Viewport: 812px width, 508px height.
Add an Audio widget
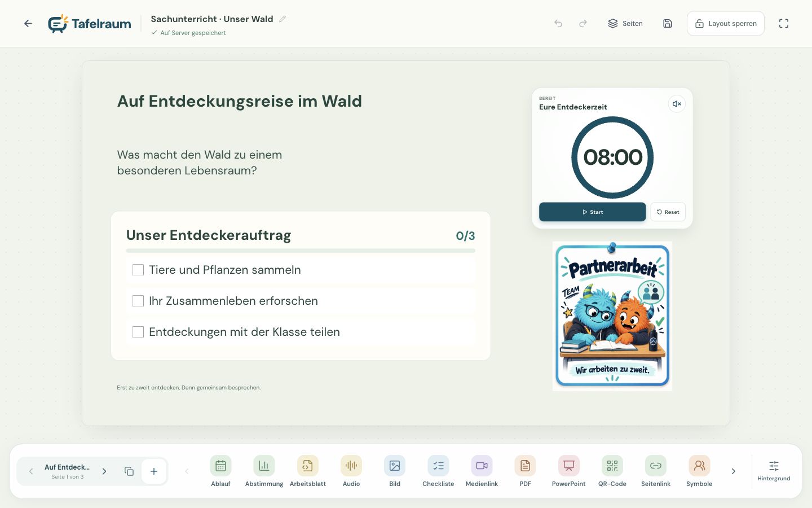pyautogui.click(x=351, y=471)
